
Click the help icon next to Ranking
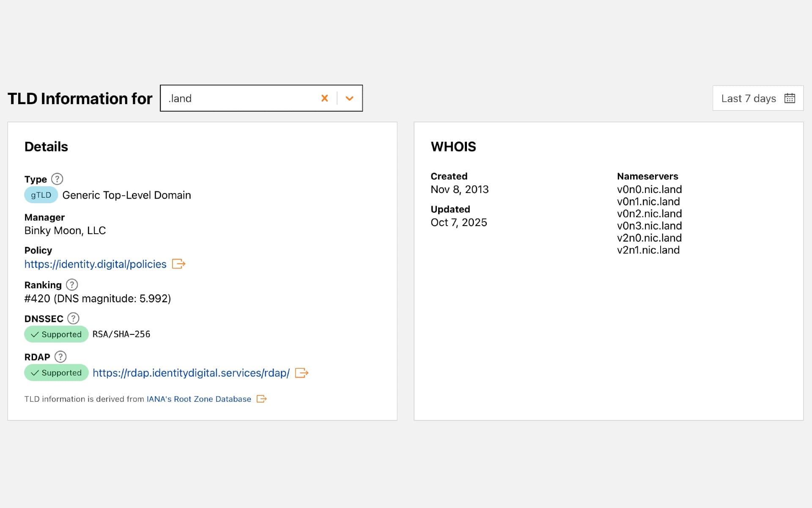click(71, 284)
